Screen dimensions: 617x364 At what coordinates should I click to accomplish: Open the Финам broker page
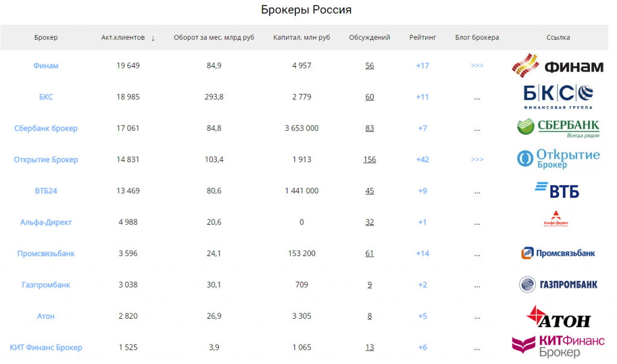[x=46, y=66]
